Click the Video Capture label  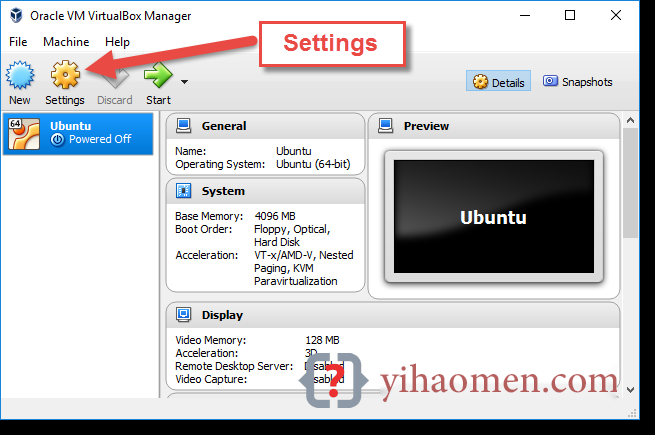click(211, 379)
